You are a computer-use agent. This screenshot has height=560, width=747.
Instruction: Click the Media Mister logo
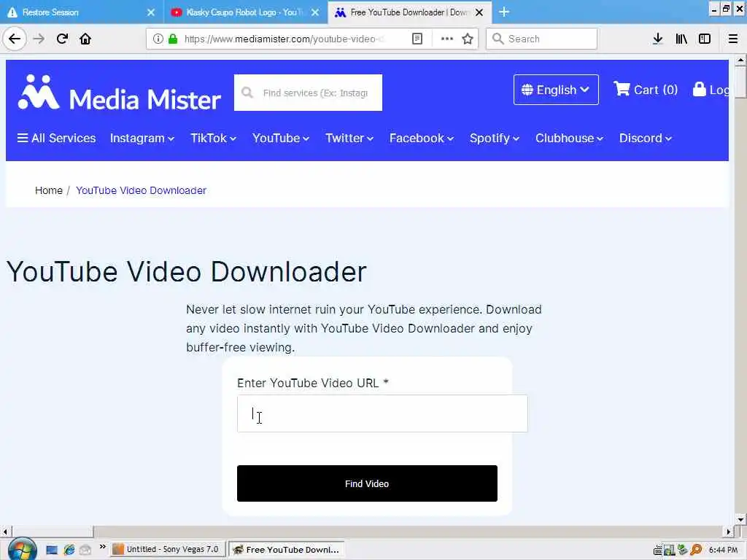click(120, 93)
